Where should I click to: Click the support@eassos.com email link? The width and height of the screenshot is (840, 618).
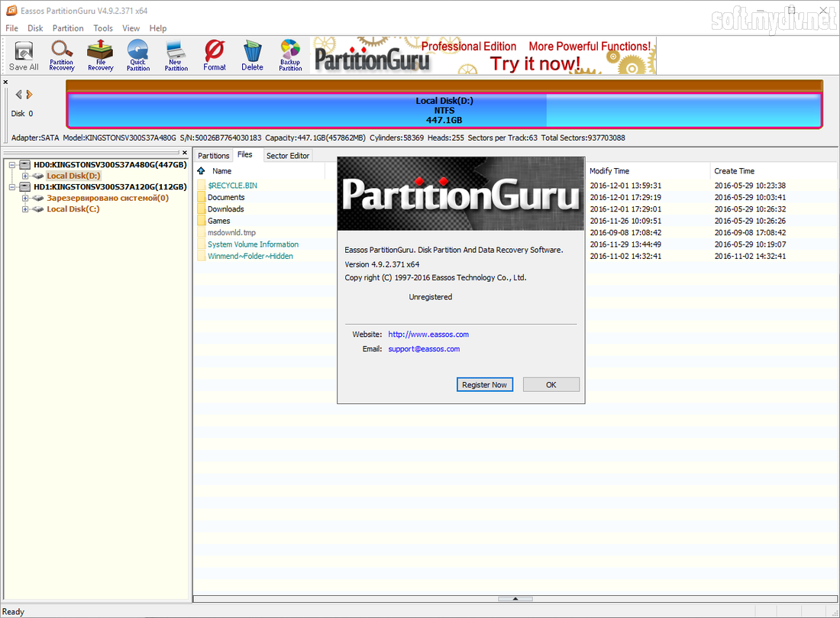coord(425,349)
